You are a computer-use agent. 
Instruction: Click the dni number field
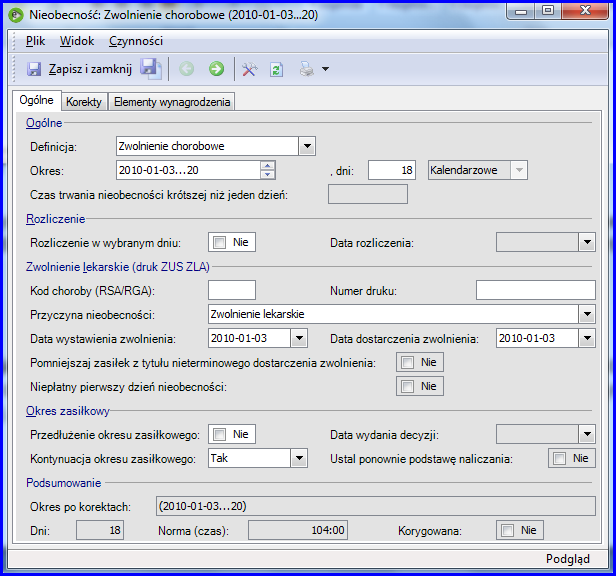[392, 170]
